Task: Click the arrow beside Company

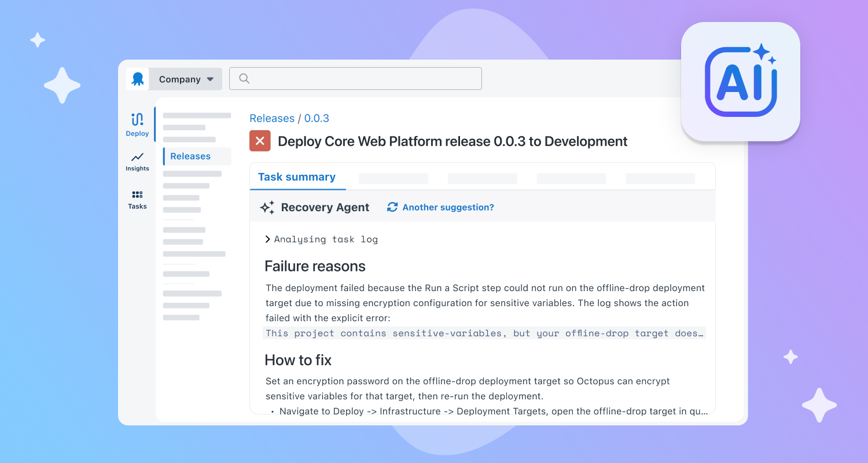Action: pos(210,79)
